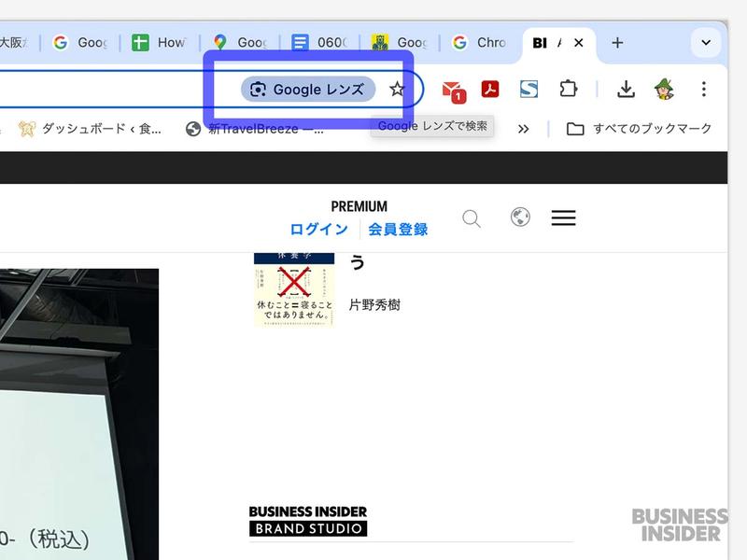The width and height of the screenshot is (747, 560).
Task: Switch to the How green spreadsheet tab
Action: click(x=160, y=43)
